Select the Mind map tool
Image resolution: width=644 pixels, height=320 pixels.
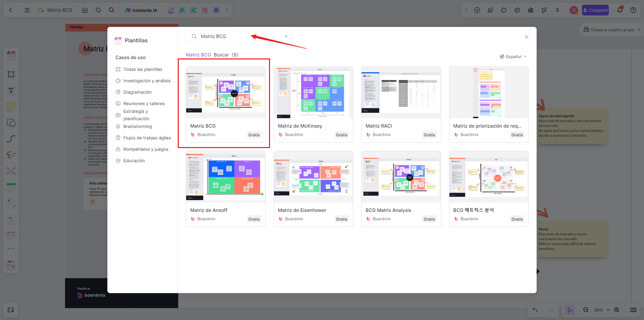pos(11,171)
